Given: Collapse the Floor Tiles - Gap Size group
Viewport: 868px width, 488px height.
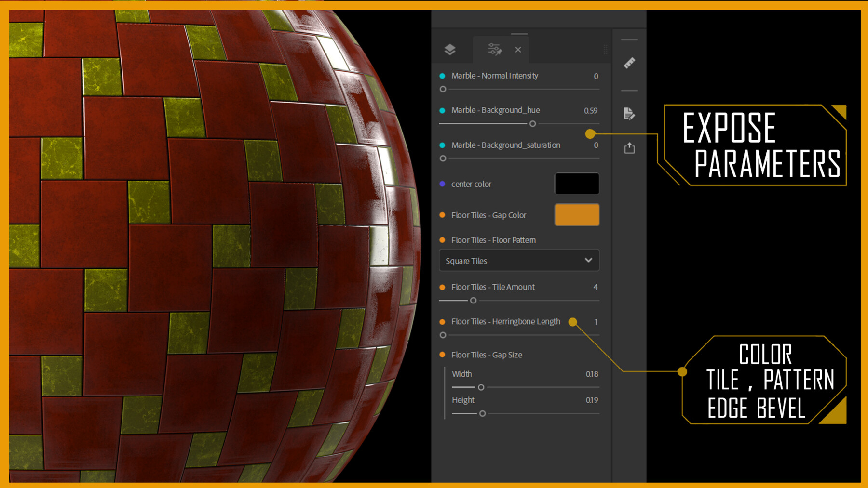Looking at the screenshot, I should click(442, 355).
